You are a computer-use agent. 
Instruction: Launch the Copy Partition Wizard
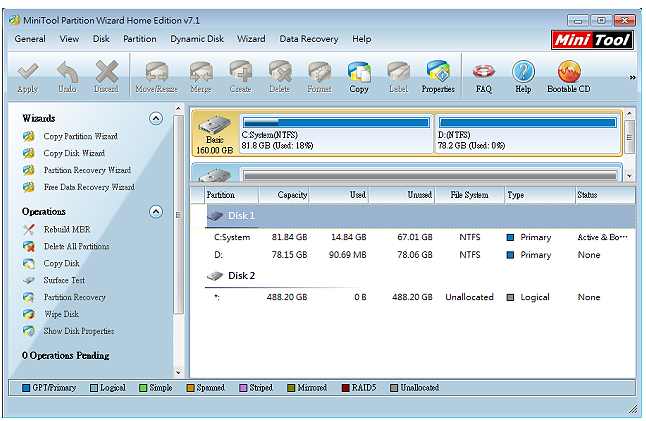(x=80, y=136)
